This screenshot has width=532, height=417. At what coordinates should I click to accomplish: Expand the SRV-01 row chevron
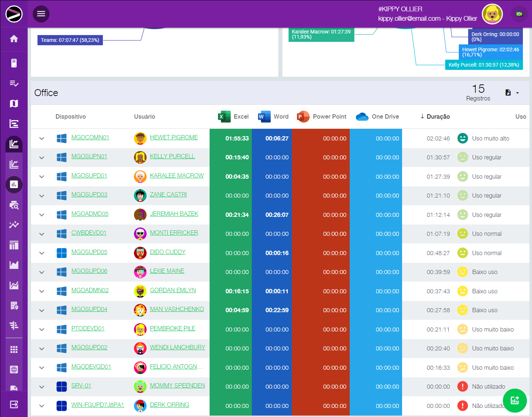tap(42, 387)
